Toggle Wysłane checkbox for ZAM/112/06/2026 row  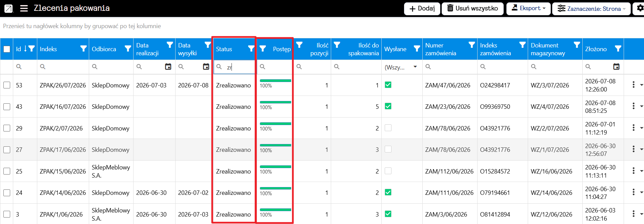(388, 171)
